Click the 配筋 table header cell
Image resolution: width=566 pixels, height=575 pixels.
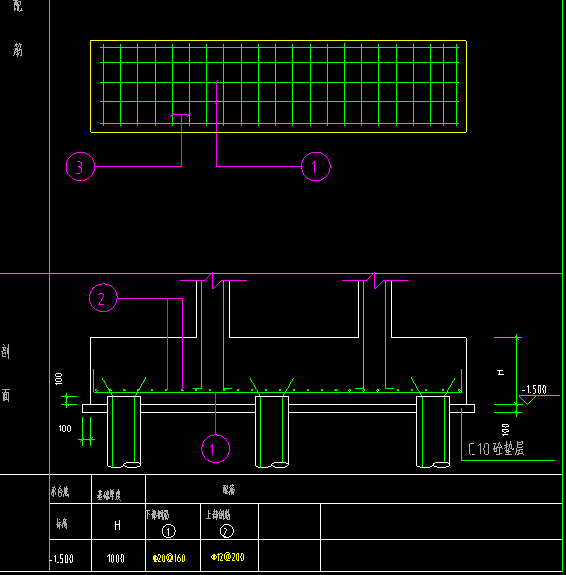[354, 489]
